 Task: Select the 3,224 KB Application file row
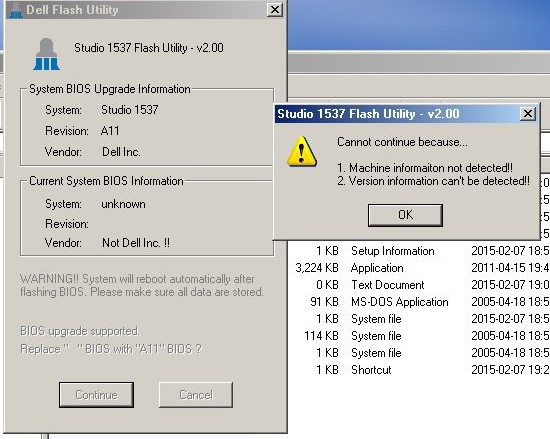[422, 268]
